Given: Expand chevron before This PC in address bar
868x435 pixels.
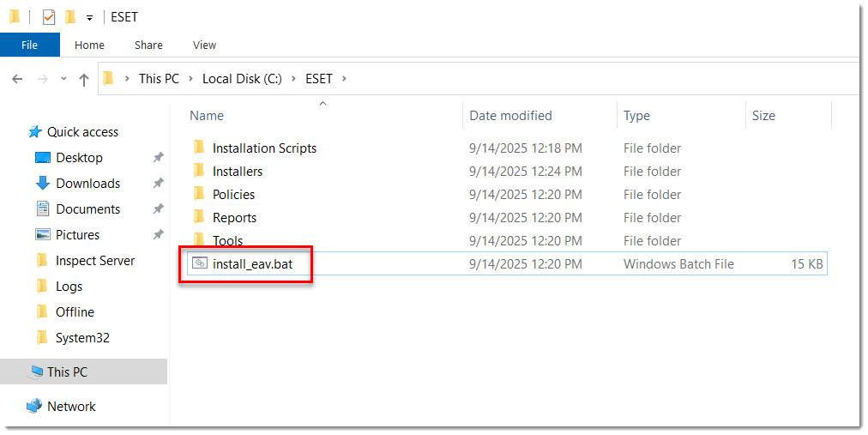Looking at the screenshot, I should point(127,79).
